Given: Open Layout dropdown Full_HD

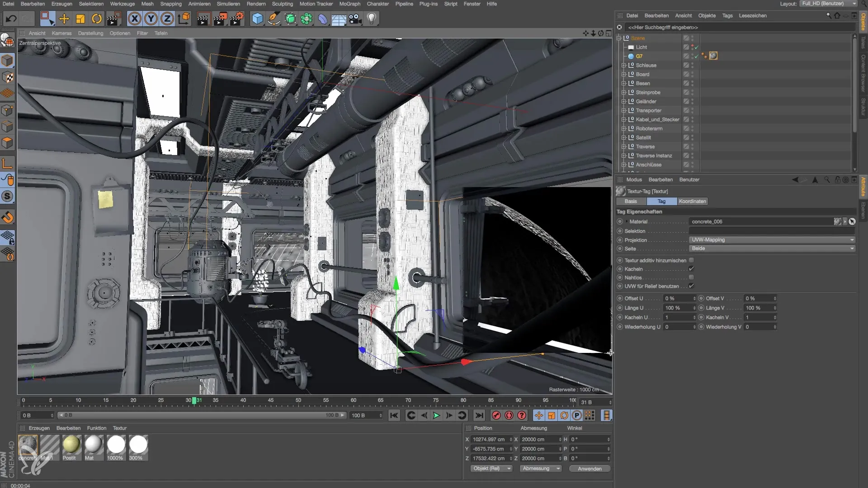Looking at the screenshot, I should point(828,4).
